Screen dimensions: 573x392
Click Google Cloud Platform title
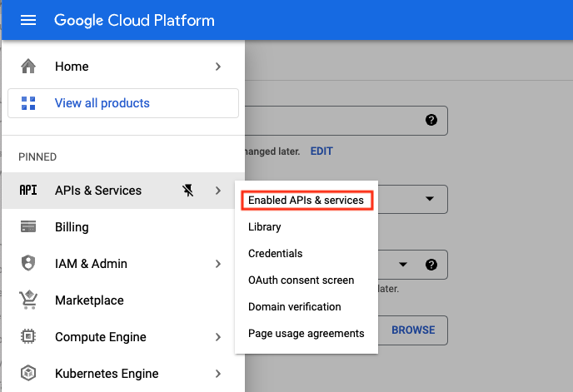(x=134, y=21)
